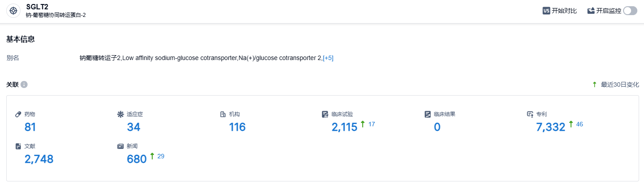Screen dimensions: 644x185
Task: Click the 临床结果 report icon
Action: 428,114
